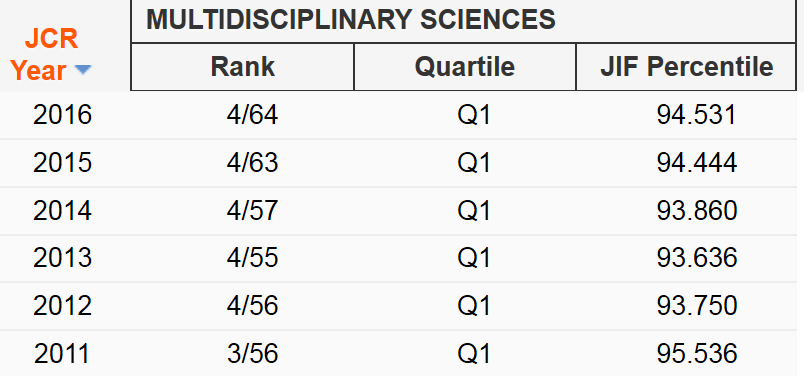Click the JCR Year column header
The image size is (804, 376).
51,54
